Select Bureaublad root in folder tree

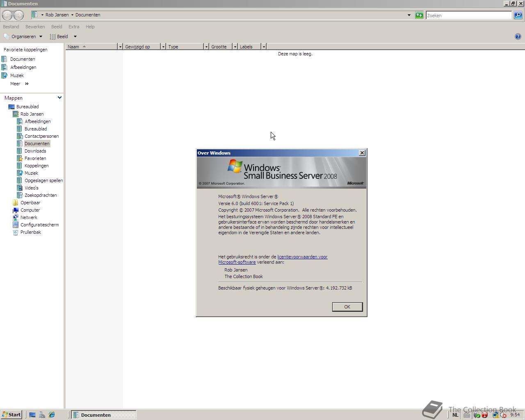pyautogui.click(x=27, y=107)
